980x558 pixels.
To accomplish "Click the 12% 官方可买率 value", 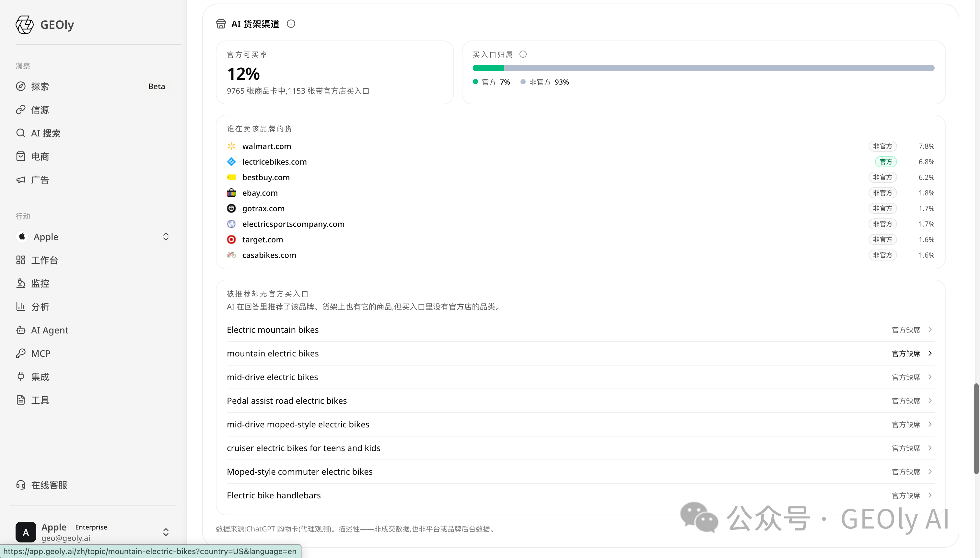I will click(243, 74).
